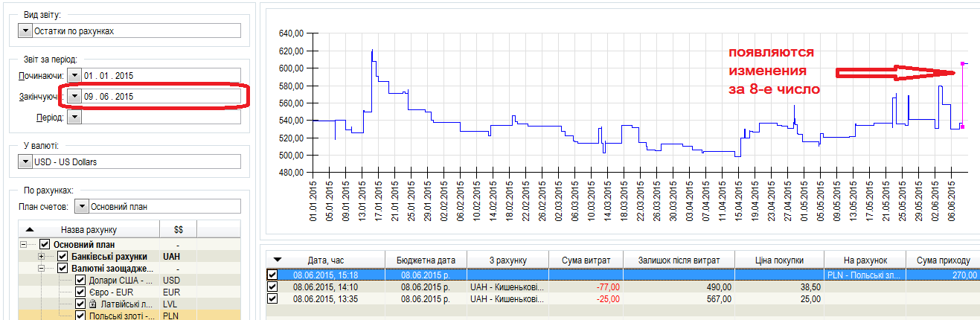Toggle the Євро - EUR account checkbox

80,292
